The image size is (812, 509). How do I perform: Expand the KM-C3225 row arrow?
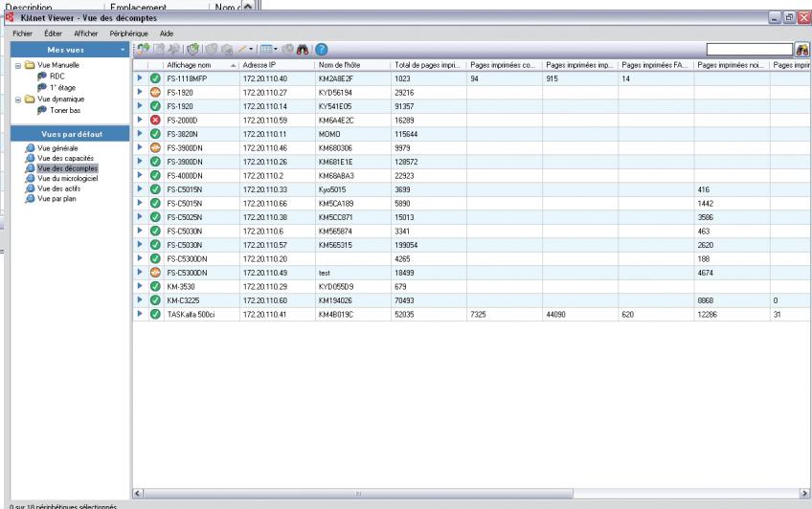tap(139, 299)
